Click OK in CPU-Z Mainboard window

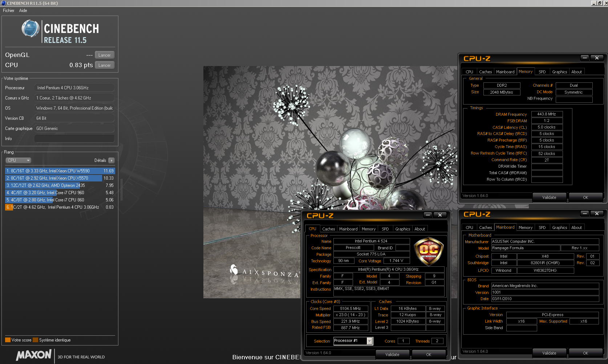point(585,353)
